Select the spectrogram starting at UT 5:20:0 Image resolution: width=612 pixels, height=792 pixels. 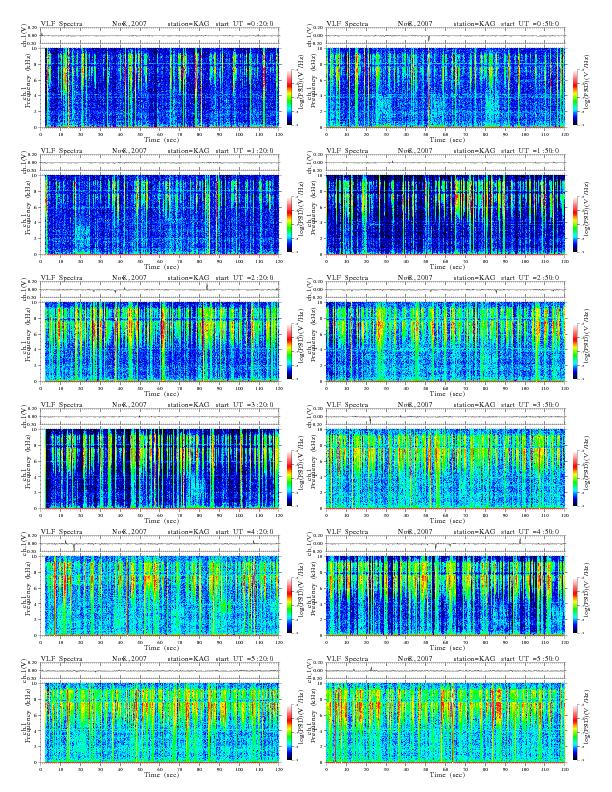(x=160, y=722)
